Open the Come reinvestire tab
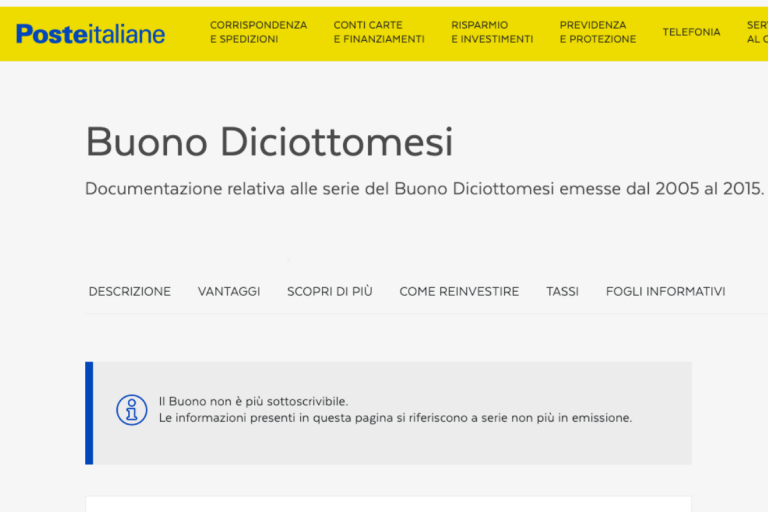Image resolution: width=768 pixels, height=512 pixels. (459, 292)
